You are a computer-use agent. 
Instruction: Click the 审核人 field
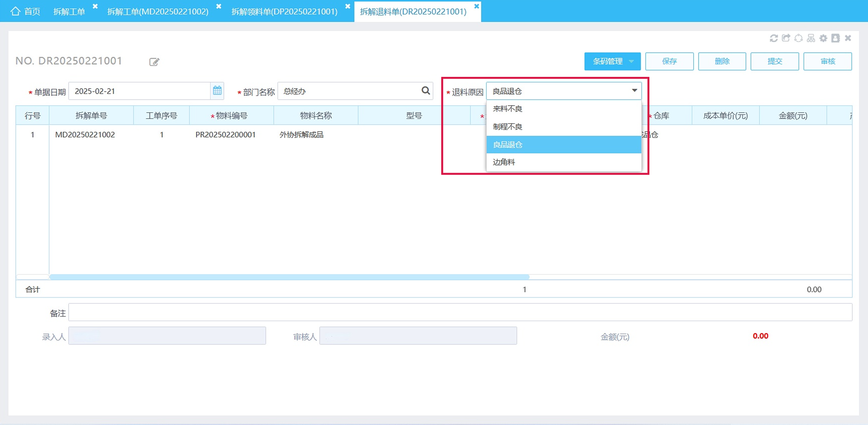click(x=418, y=336)
